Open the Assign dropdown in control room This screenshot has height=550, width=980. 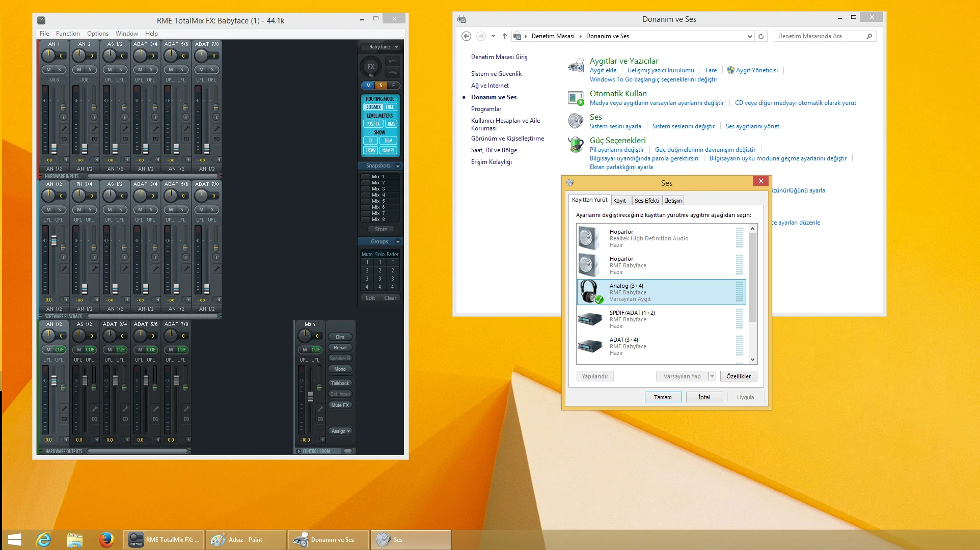(x=340, y=431)
